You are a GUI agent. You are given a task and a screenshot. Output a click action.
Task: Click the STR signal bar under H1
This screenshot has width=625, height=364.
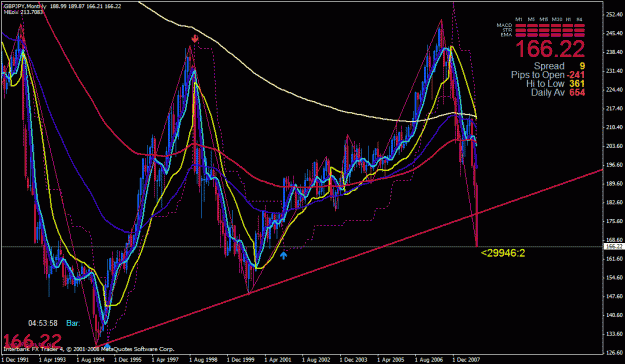click(x=568, y=30)
